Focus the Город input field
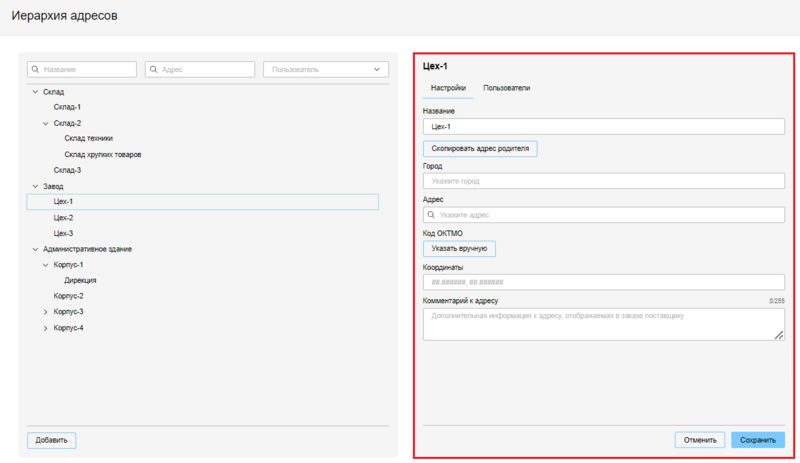 click(x=603, y=182)
